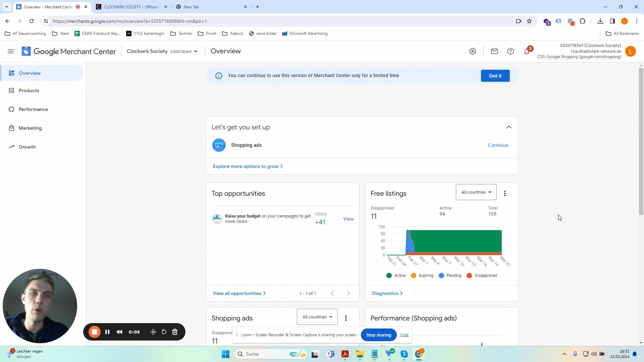
Task: Select Growth in the sidebar
Action: [x=42, y=147]
